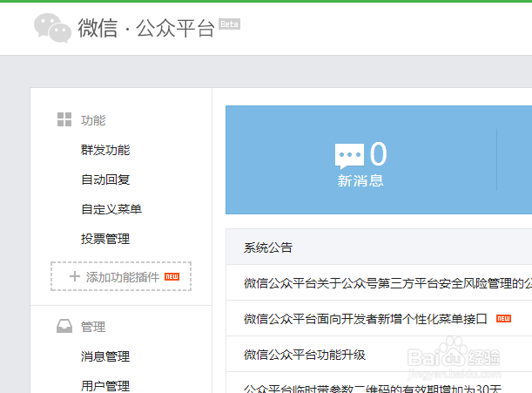The height and width of the screenshot is (393, 532).
Task: Click the 添加功能插件 button
Action: 121,276
